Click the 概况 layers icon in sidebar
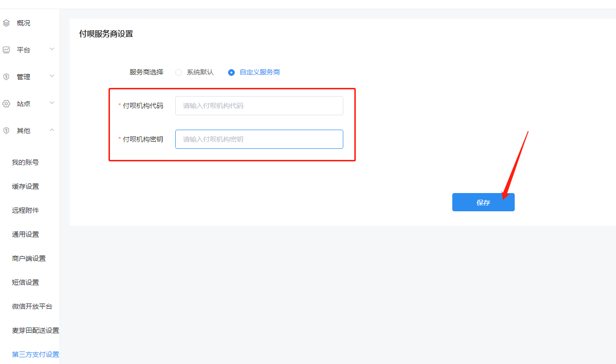The height and width of the screenshot is (364, 616). 6,23
